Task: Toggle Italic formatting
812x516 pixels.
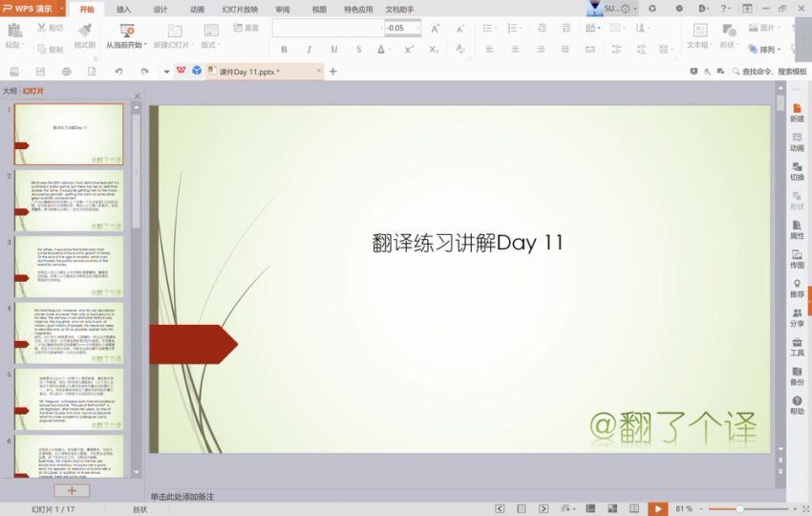Action: pos(310,50)
